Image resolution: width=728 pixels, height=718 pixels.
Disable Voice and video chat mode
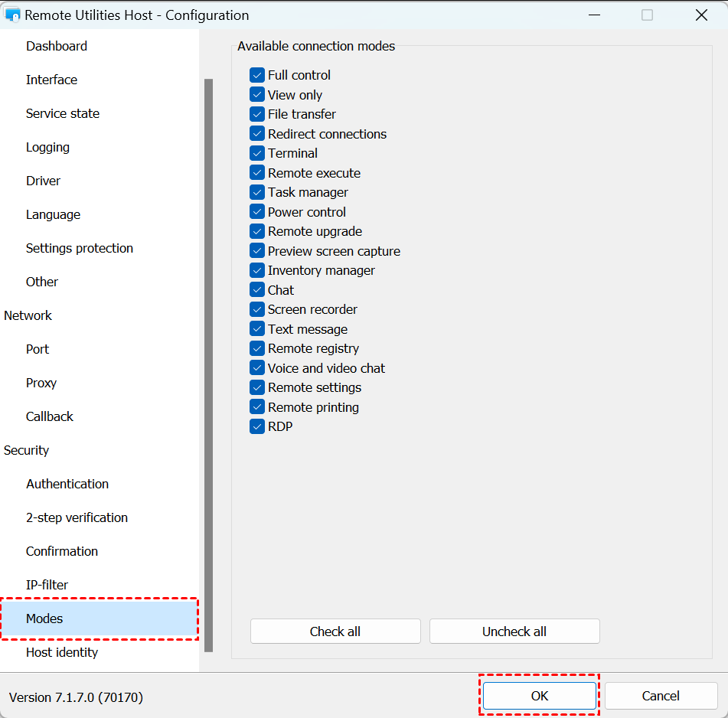[x=257, y=368]
